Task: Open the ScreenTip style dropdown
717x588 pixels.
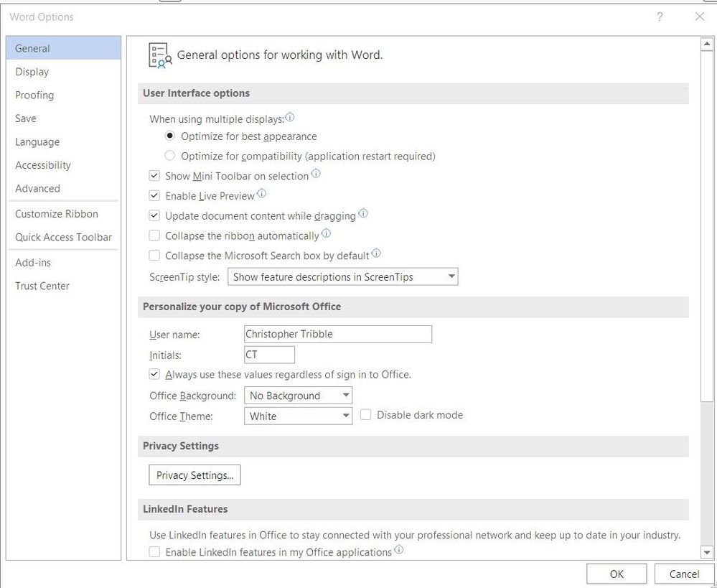Action: [343, 277]
